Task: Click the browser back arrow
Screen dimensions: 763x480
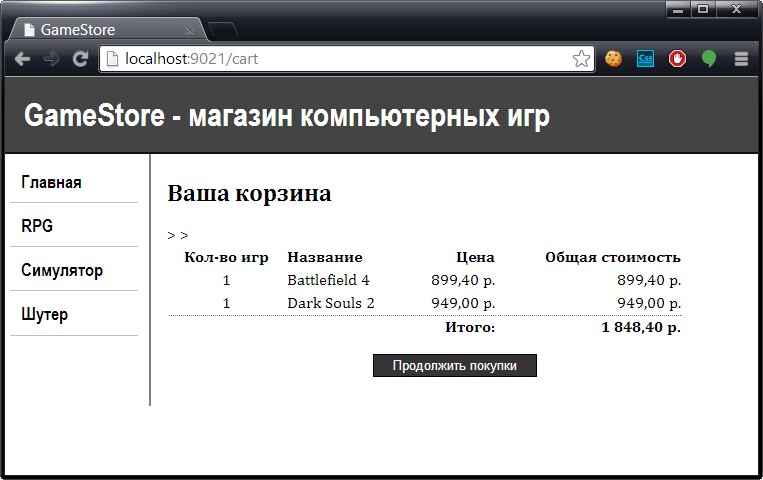Action: 22,59
